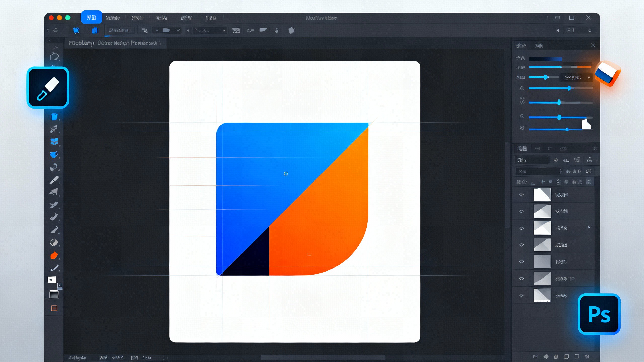This screenshot has width=644, height=362.
Task: Select the orange blob tool near the toolbar bottom
Action: [x=54, y=255]
